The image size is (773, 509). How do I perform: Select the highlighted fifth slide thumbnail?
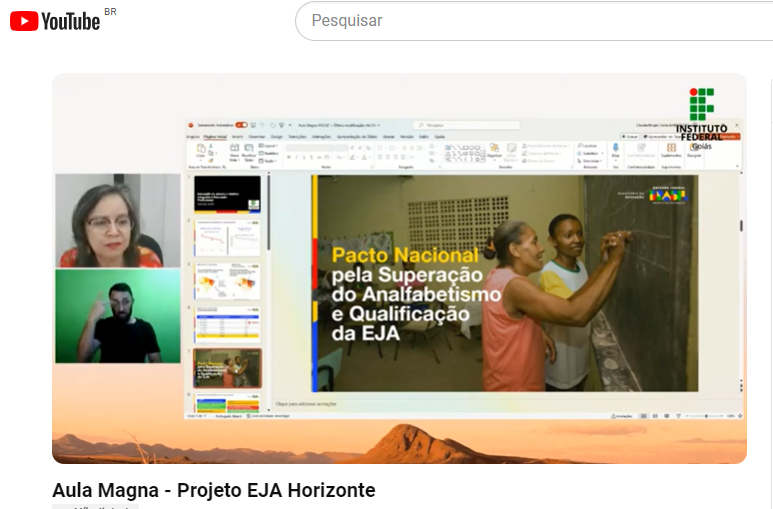pos(227,368)
